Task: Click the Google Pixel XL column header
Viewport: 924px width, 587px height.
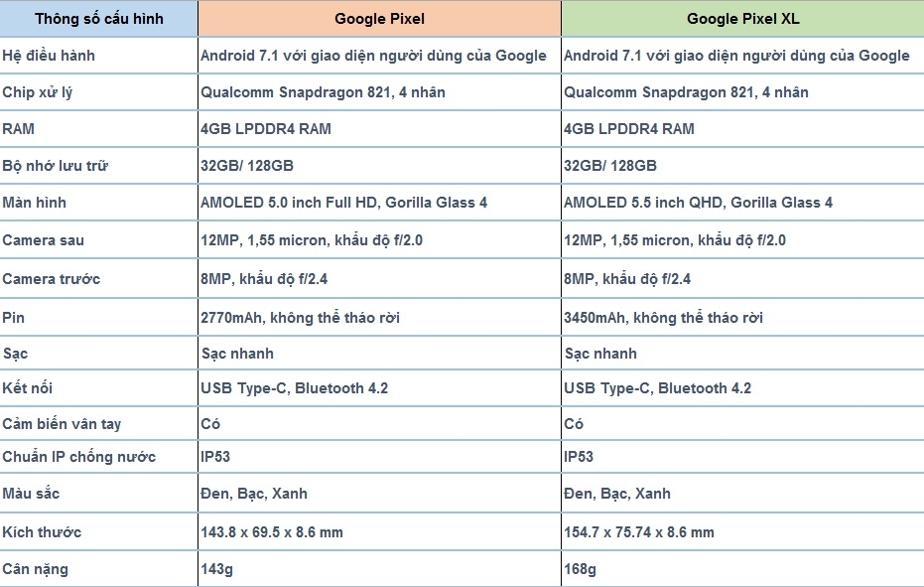Action: [742, 19]
